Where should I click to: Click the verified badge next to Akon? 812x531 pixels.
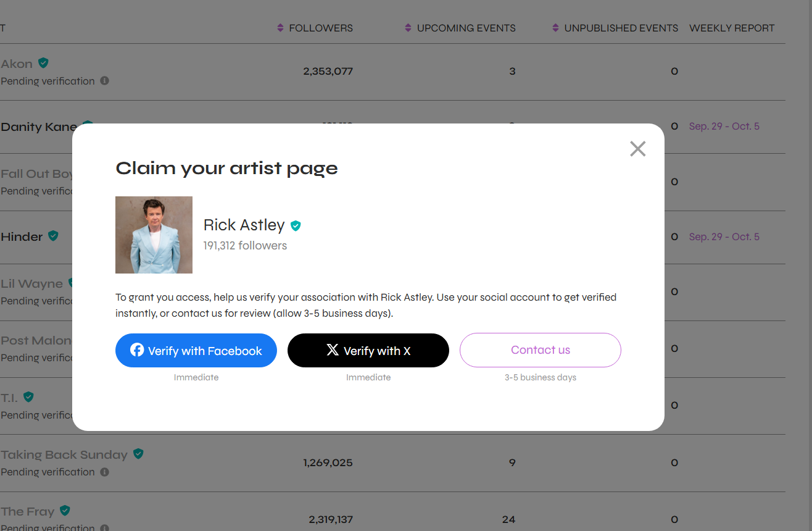coord(43,62)
